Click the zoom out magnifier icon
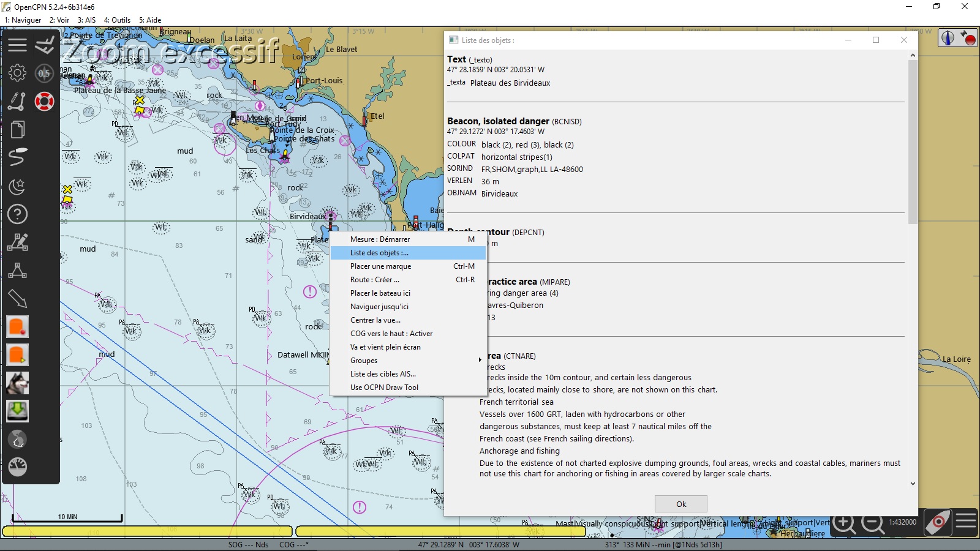Image resolution: width=980 pixels, height=551 pixels. (872, 523)
